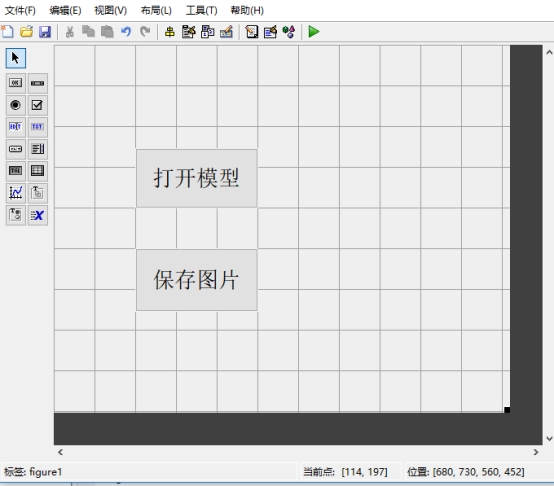Open the Align Objects tool

click(x=170, y=32)
